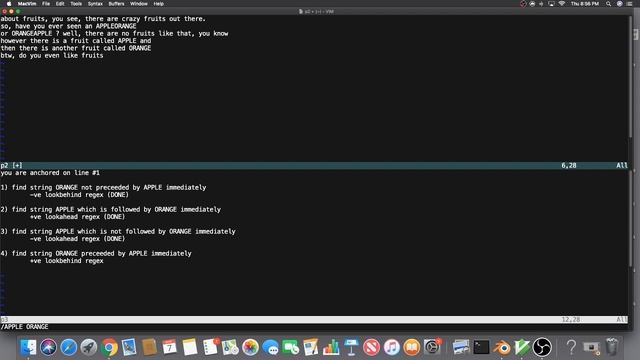The image size is (640, 360).
Task: Place cursor on 'about fruits, you see' line
Action: pos(103,19)
